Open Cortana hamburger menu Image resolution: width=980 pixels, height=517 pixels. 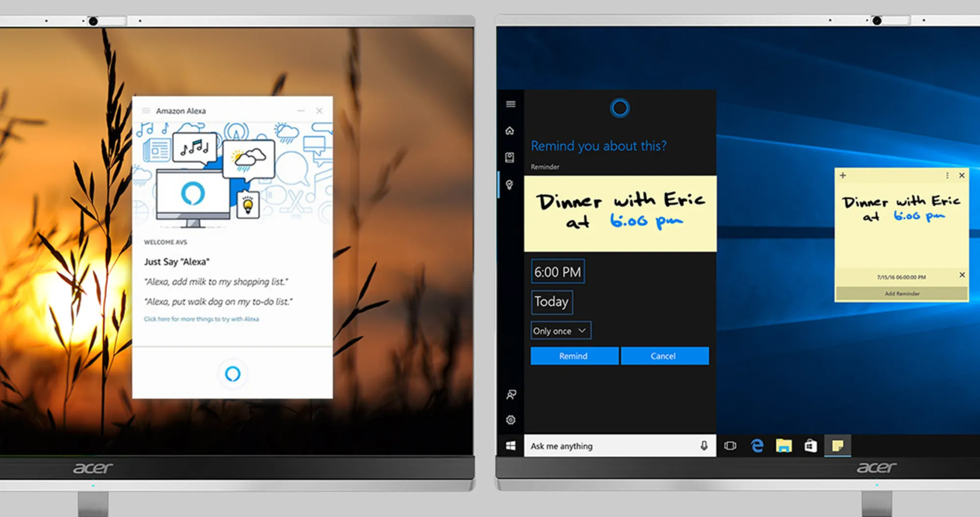511,104
